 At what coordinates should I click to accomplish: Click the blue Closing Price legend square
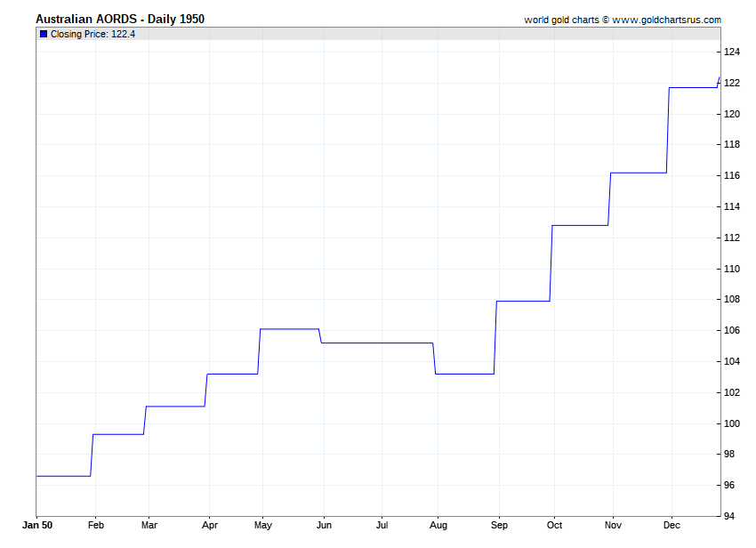44,34
